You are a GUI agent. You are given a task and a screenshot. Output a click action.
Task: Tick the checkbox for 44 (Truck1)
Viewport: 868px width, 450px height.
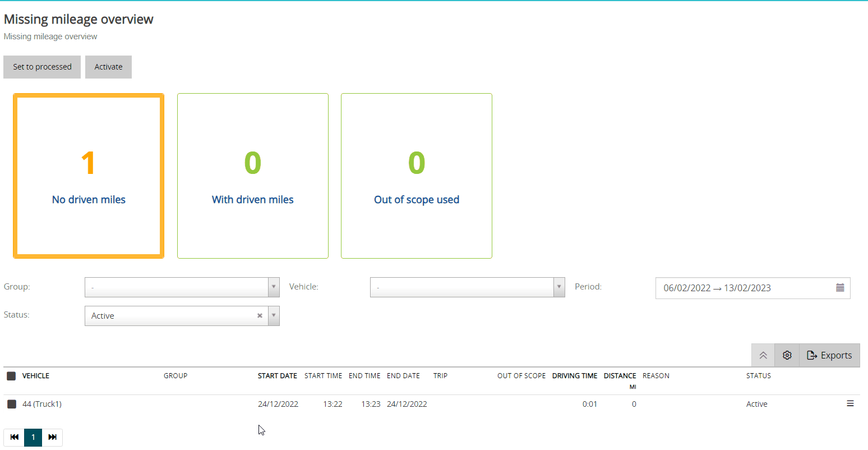coord(11,404)
